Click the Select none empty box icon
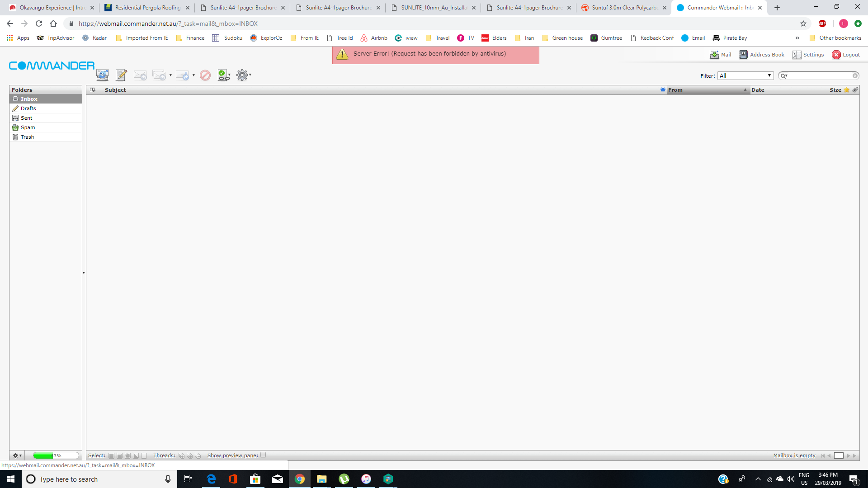This screenshot has width=868, height=488. pos(144,455)
